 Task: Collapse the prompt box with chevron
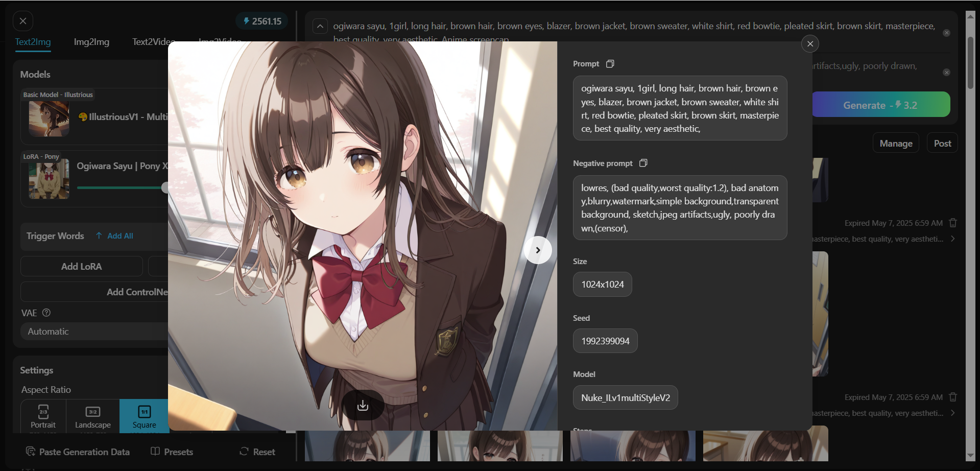pos(320,26)
